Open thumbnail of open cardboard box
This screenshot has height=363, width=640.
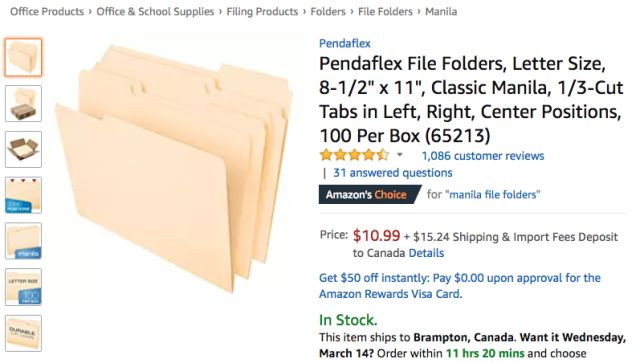click(x=23, y=149)
